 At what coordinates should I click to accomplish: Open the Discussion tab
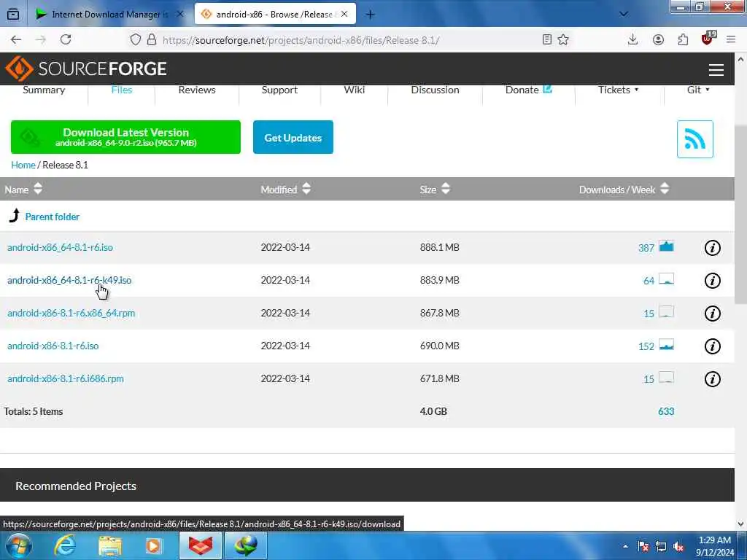tap(435, 90)
